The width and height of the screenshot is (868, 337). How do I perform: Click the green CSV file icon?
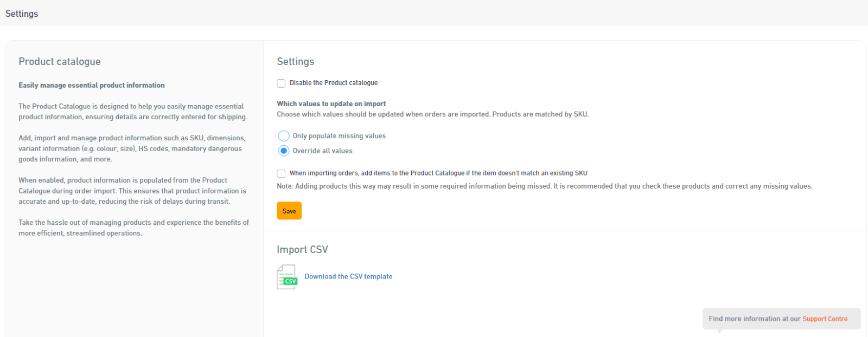[x=286, y=276]
